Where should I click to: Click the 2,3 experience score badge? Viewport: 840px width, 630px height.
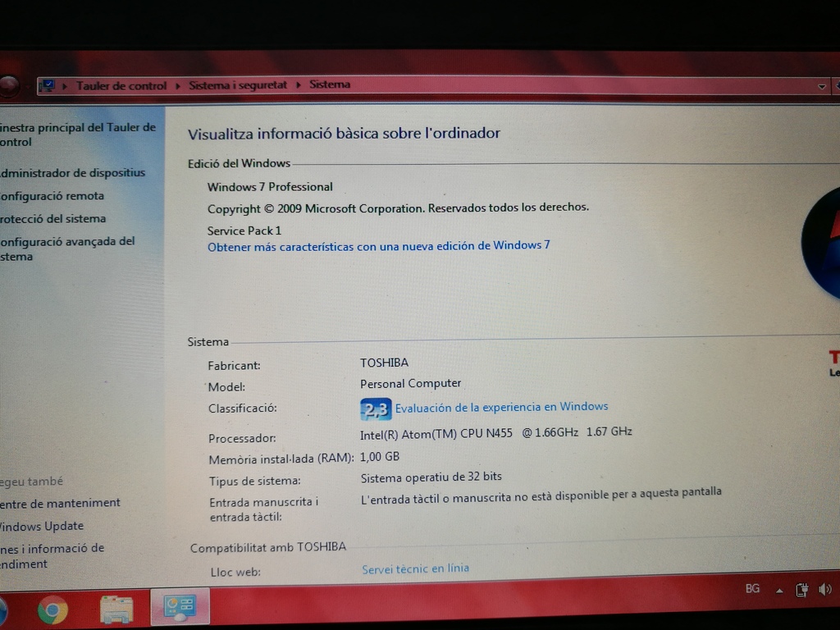(376, 410)
